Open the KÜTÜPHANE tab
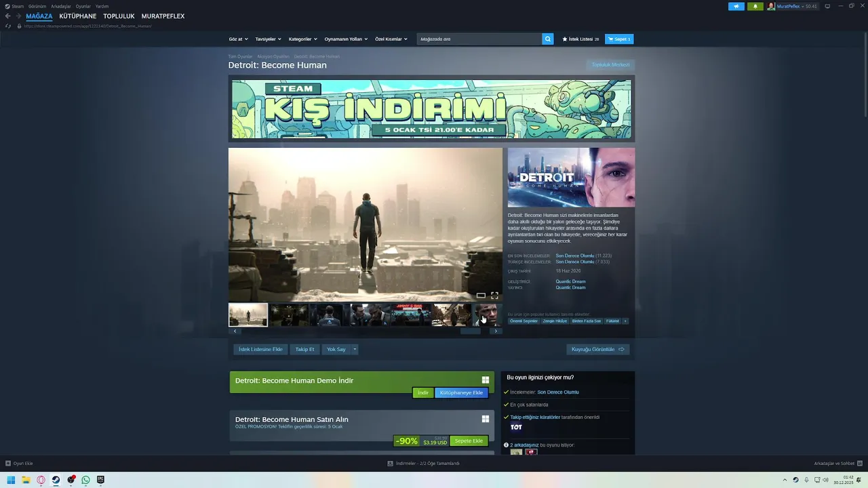This screenshot has width=868, height=488. [x=78, y=16]
